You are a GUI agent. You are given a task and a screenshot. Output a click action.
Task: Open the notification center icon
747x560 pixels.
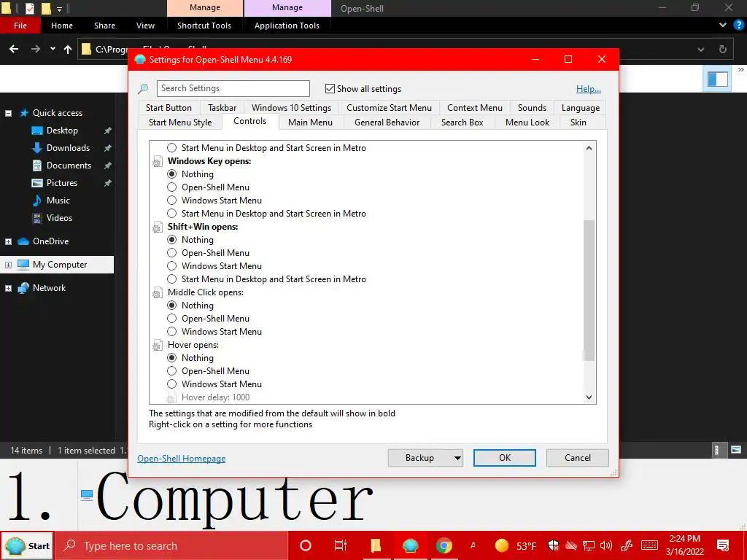point(723,545)
